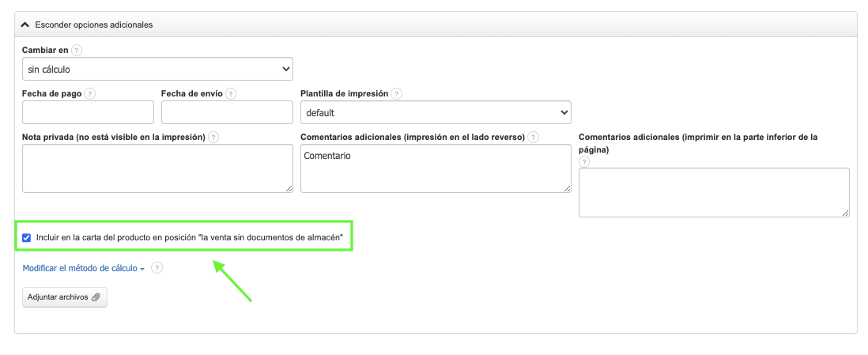Click the "Adjuntar archivos" button

point(64,297)
